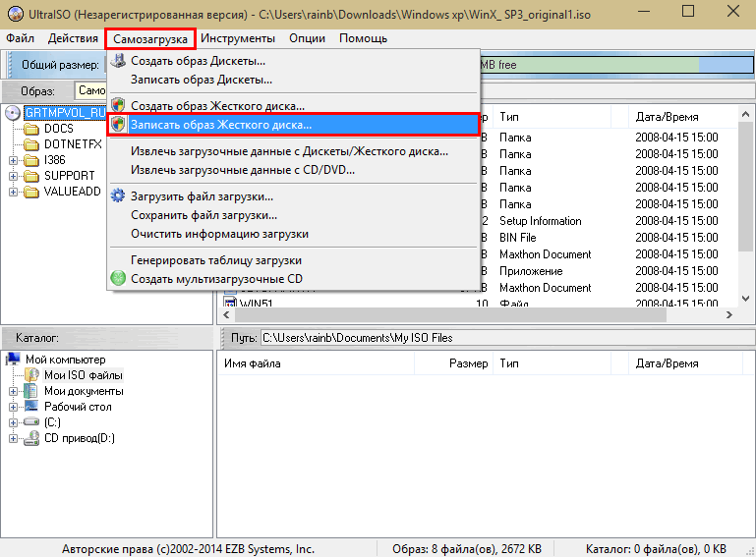The width and height of the screenshot is (756, 557).
Task: Click the Путь path field
Action: [x=507, y=338]
